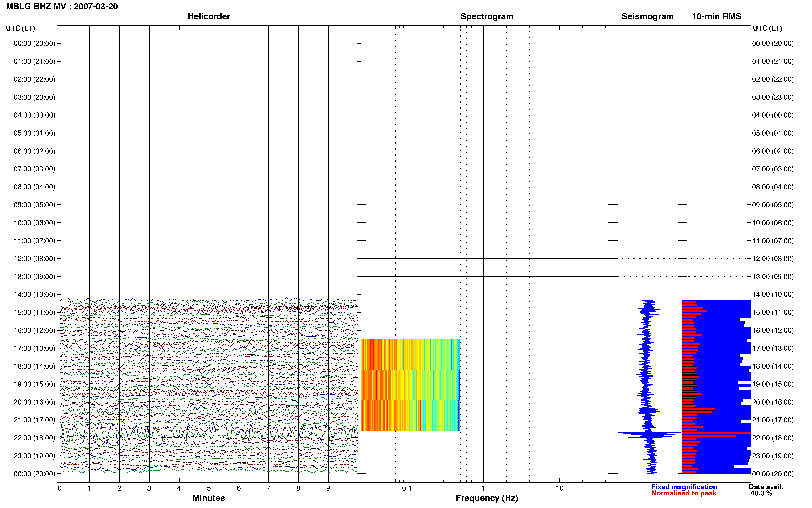Click the '40.3 %' data availability value
The width and height of the screenshot is (812, 508).
click(x=761, y=493)
